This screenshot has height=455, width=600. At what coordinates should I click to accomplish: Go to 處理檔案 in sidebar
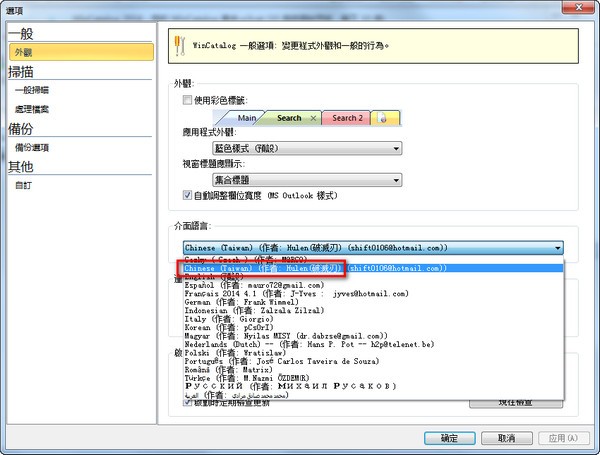(x=32, y=108)
